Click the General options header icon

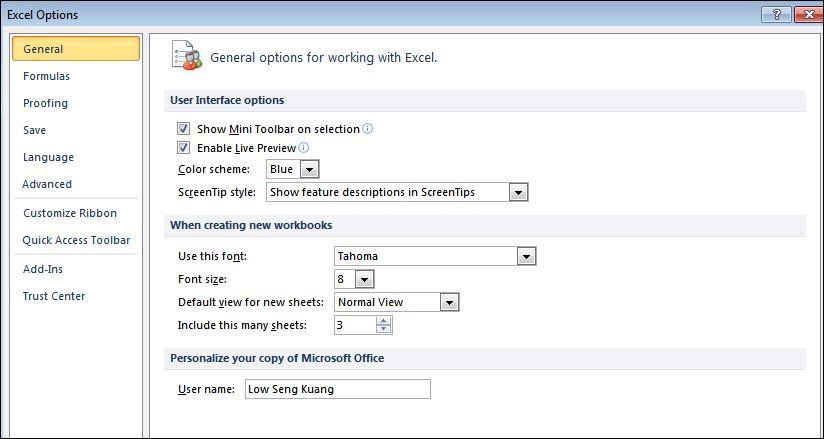[187, 55]
